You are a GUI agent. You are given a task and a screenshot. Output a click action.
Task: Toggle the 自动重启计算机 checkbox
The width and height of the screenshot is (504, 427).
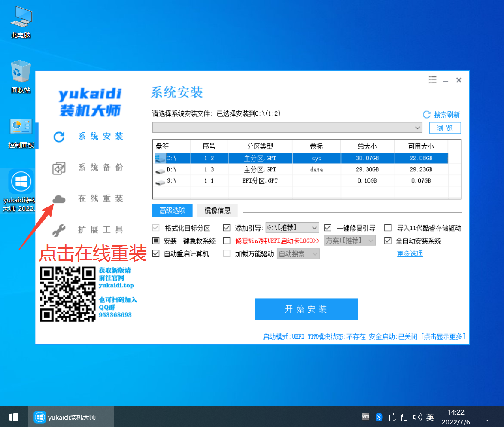pyautogui.click(x=156, y=254)
